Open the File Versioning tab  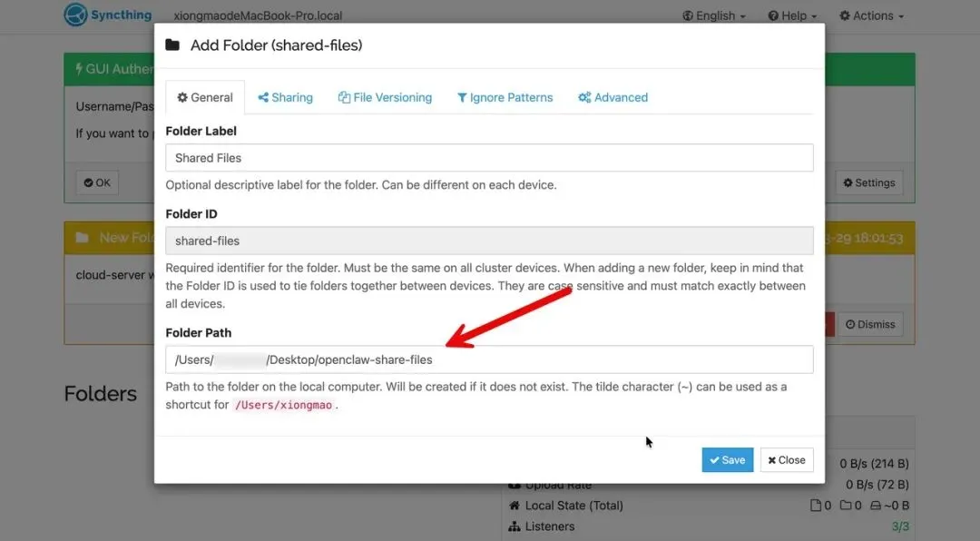point(385,98)
